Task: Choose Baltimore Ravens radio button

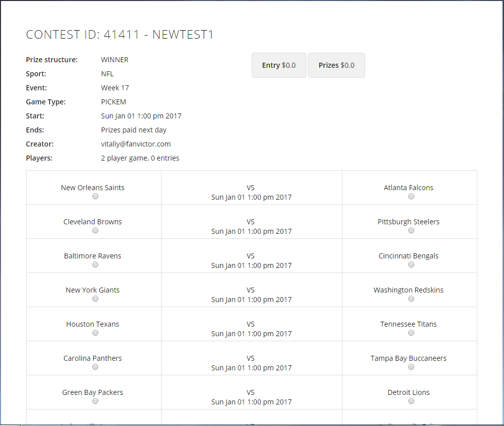Action: (x=95, y=264)
